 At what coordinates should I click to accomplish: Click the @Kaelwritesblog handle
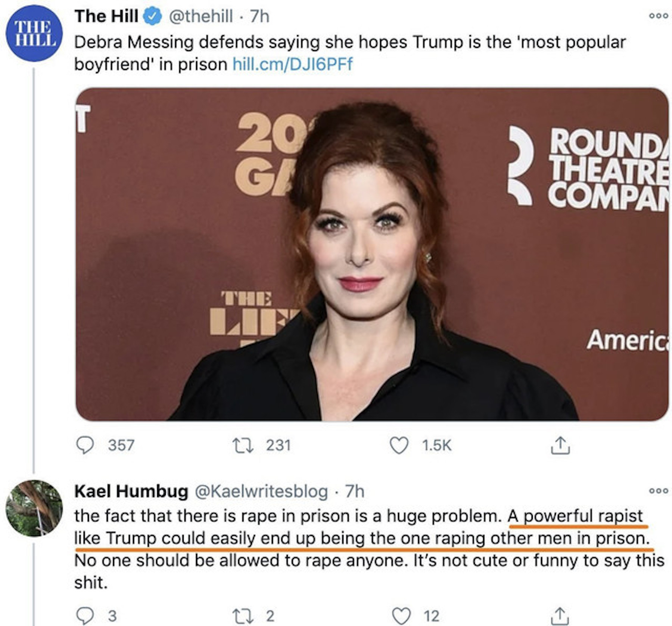click(261, 491)
